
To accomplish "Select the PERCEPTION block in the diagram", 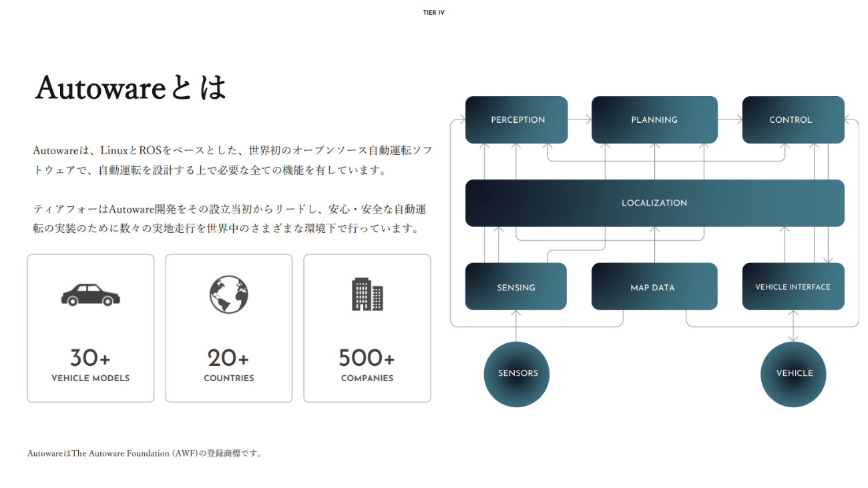I will point(517,119).
